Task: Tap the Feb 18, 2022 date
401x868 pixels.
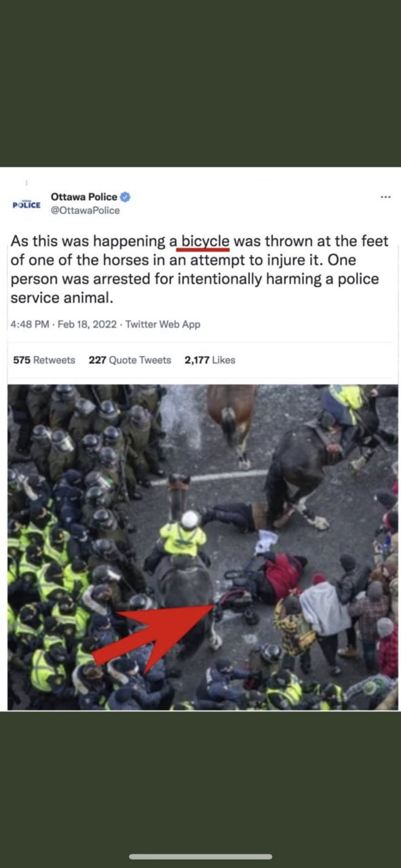Action: pos(88,324)
